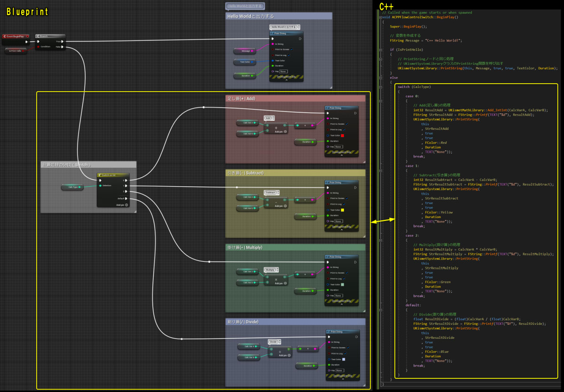Uncheck Print to Screen on Hello World Print String
Viewport: 564px width, 392px height.
[x=292, y=49]
